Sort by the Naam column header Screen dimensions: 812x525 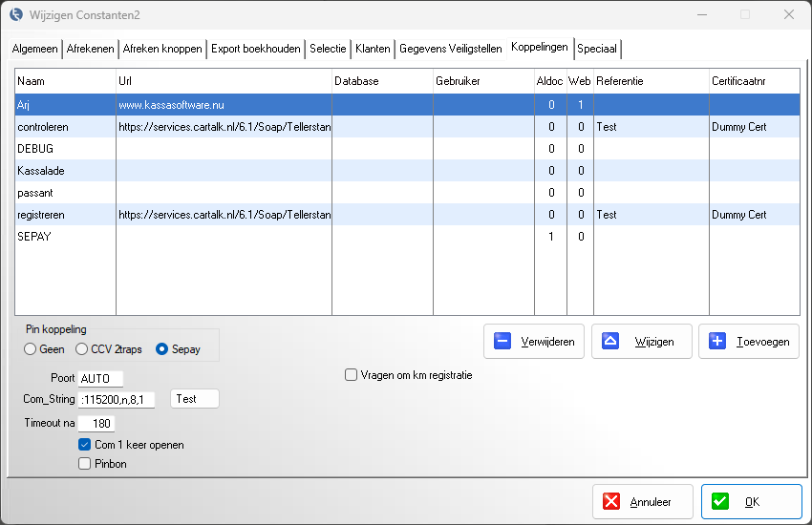[65, 81]
